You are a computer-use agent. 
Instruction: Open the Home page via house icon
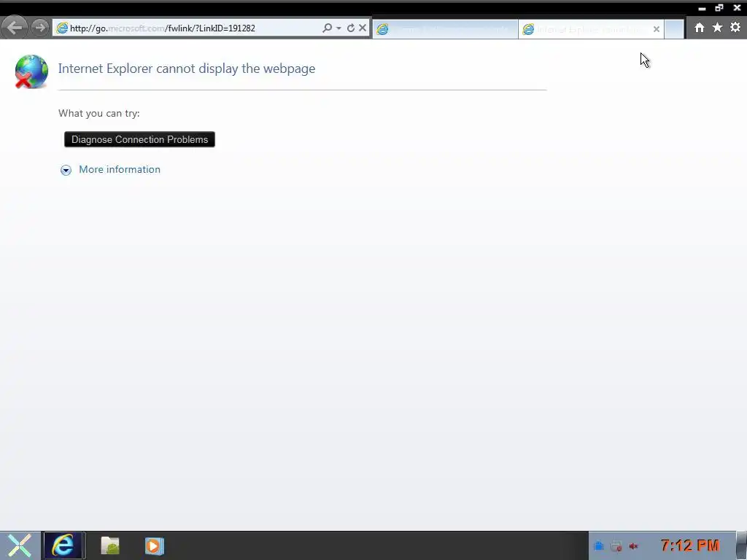click(x=700, y=28)
